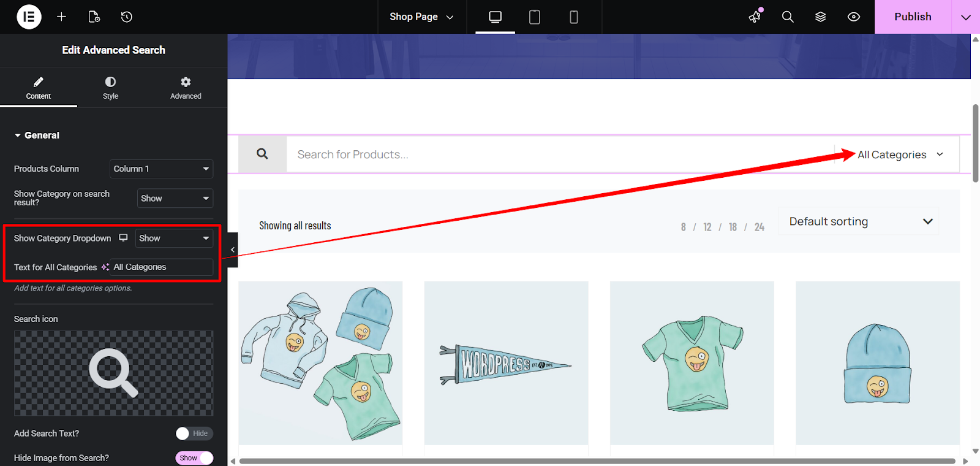Expand the Default sorting dropdown
The width and height of the screenshot is (980, 466).
pos(859,221)
